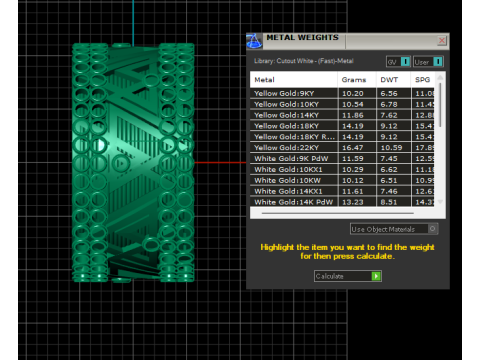Click the 6.56 DWT value
The height and width of the screenshot is (360, 480).
[x=389, y=94]
